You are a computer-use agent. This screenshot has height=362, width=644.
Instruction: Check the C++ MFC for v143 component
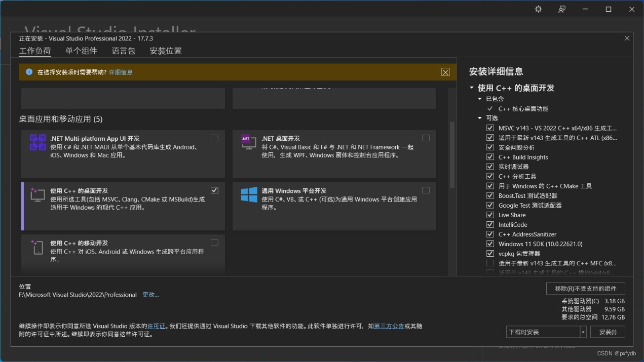490,263
